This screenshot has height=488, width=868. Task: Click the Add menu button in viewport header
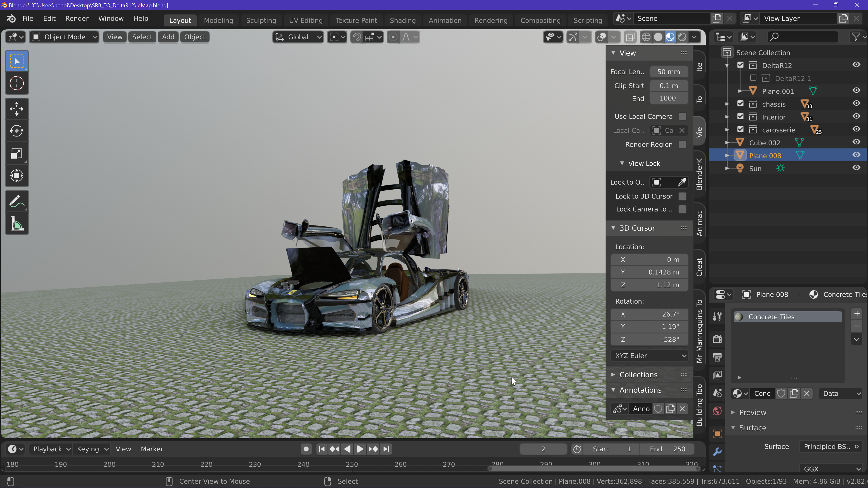pos(168,37)
